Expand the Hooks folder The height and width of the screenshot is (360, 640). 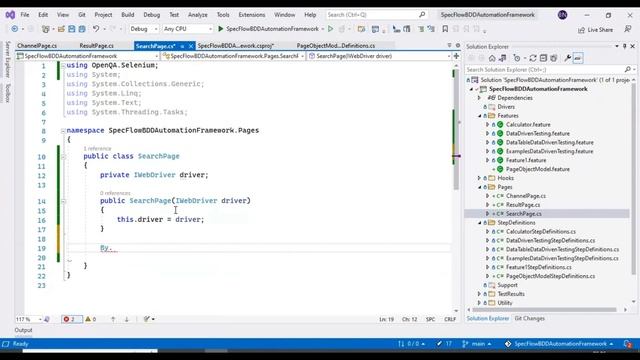480,178
